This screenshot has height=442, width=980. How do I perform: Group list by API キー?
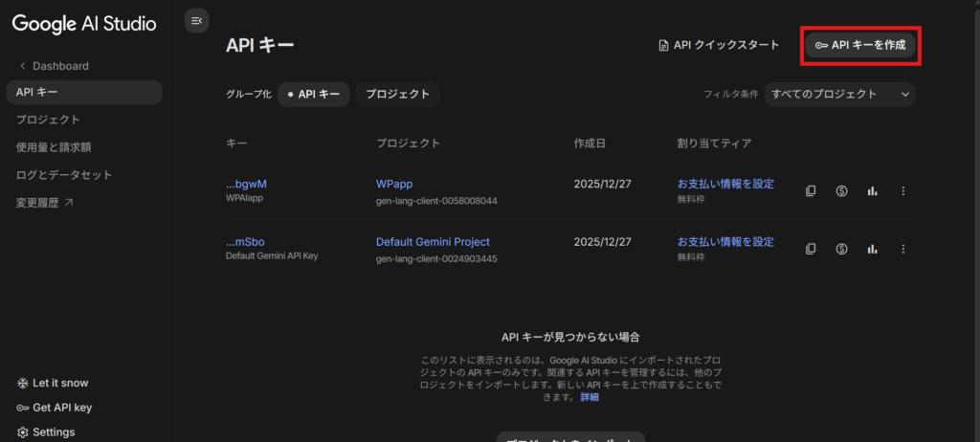click(x=314, y=94)
